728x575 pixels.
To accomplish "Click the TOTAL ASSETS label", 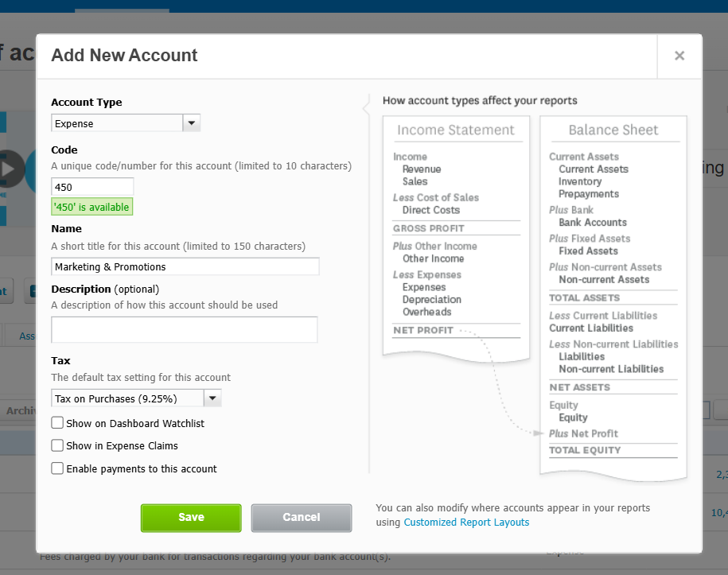I will click(x=584, y=298).
